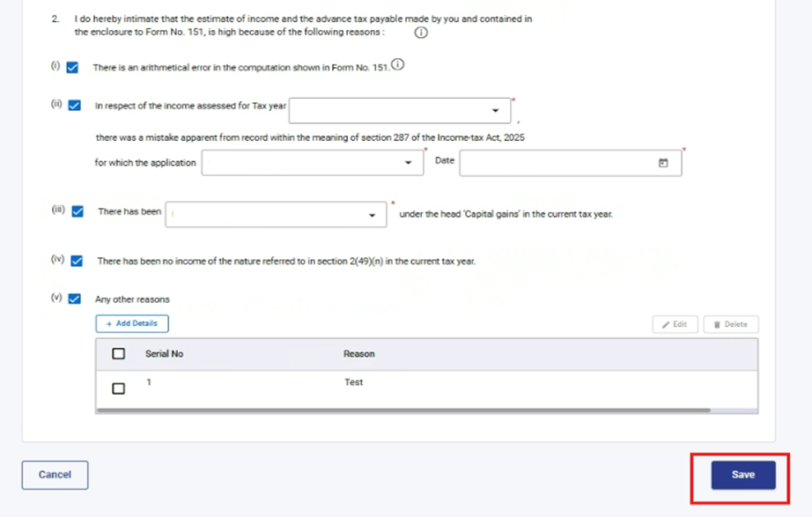Open calendar icon in the Date field

[663, 163]
